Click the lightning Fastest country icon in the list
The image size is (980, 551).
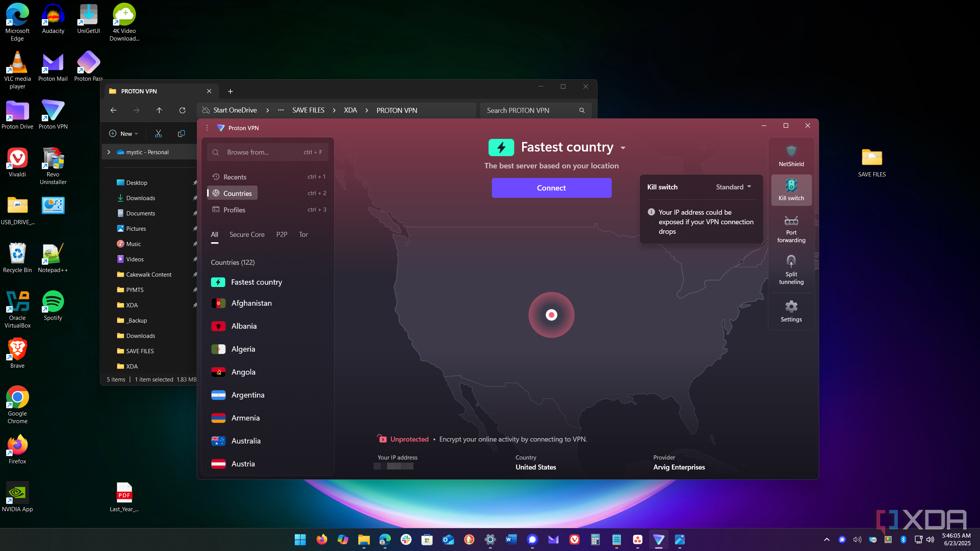(x=218, y=282)
